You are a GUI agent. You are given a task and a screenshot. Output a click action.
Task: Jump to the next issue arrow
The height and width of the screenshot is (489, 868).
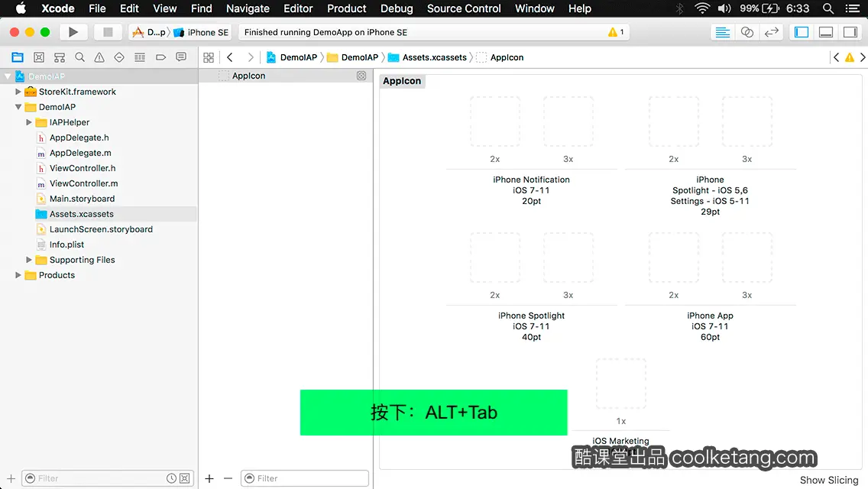[863, 57]
